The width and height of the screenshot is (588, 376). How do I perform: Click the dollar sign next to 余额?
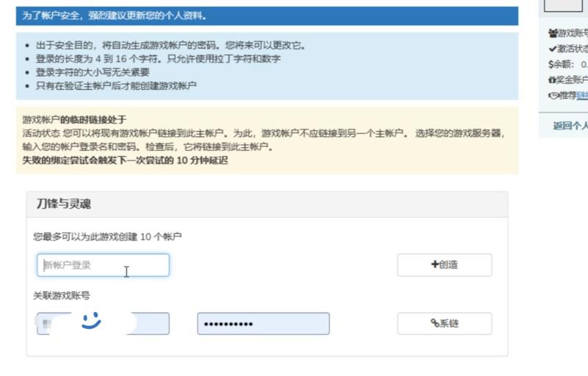(x=551, y=64)
